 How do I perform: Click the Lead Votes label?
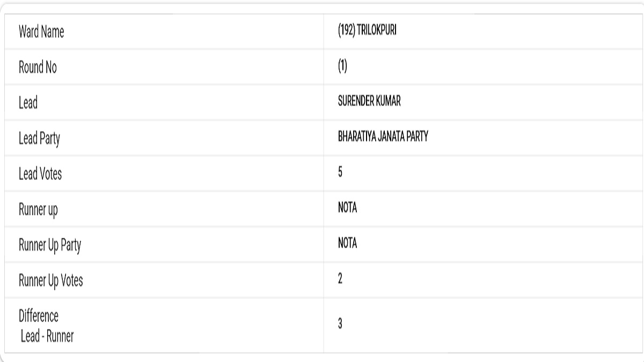click(x=40, y=174)
